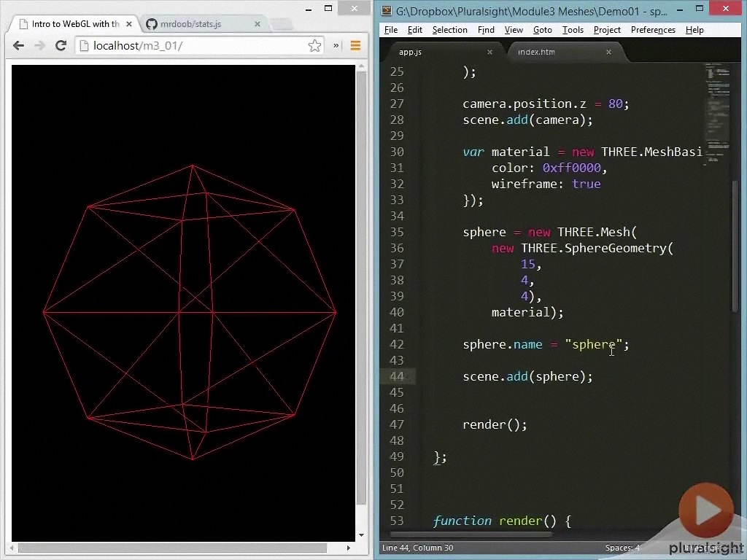Viewport: 747px width, 560px height.
Task: Minimize the Chrome window
Action: click(309, 9)
